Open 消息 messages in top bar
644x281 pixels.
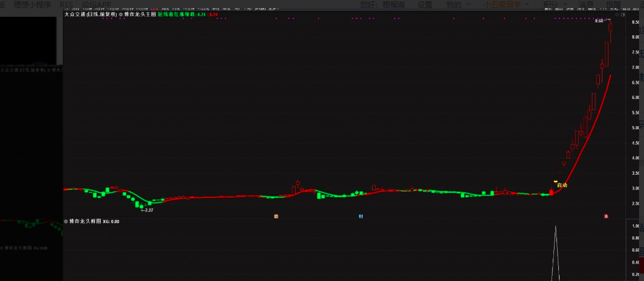pos(586,4)
